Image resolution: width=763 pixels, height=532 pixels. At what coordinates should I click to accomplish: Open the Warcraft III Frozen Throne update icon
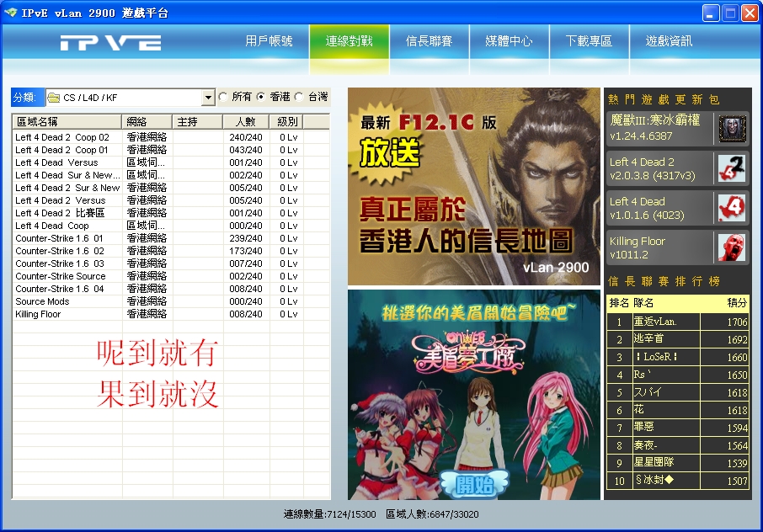[x=733, y=129]
